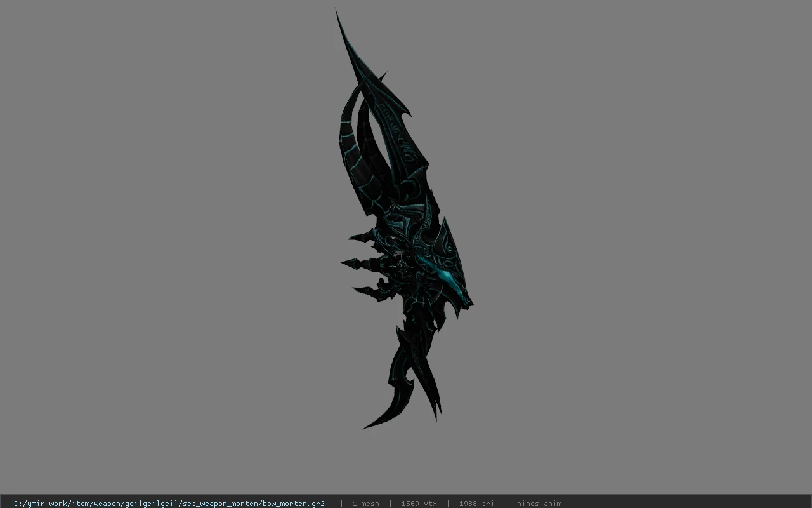The height and width of the screenshot is (508, 812).
Task: Click the '1988 tri' triangle count
Action: pos(476,504)
